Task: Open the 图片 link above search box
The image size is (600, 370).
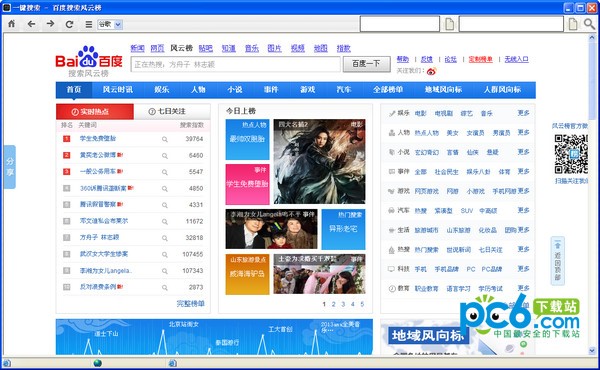Action: 274,48
